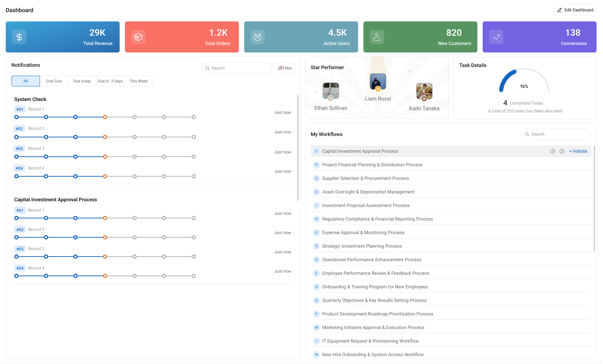Click the orange step of System Check Record 1

pos(105,117)
